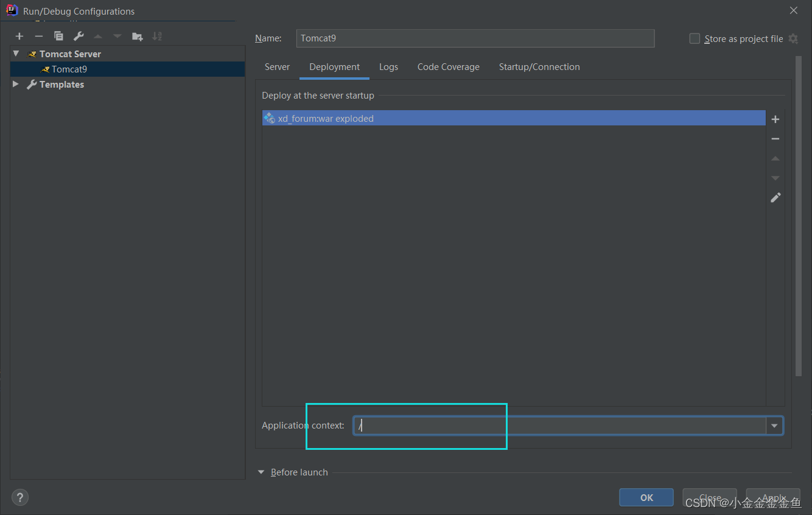Switch to the Code Coverage tab
This screenshot has height=515, width=812.
(449, 67)
